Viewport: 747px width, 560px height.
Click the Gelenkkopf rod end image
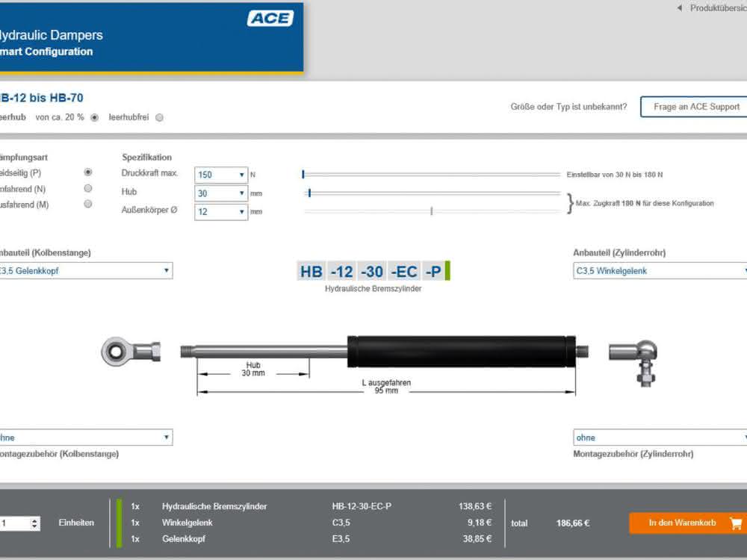tap(131, 352)
